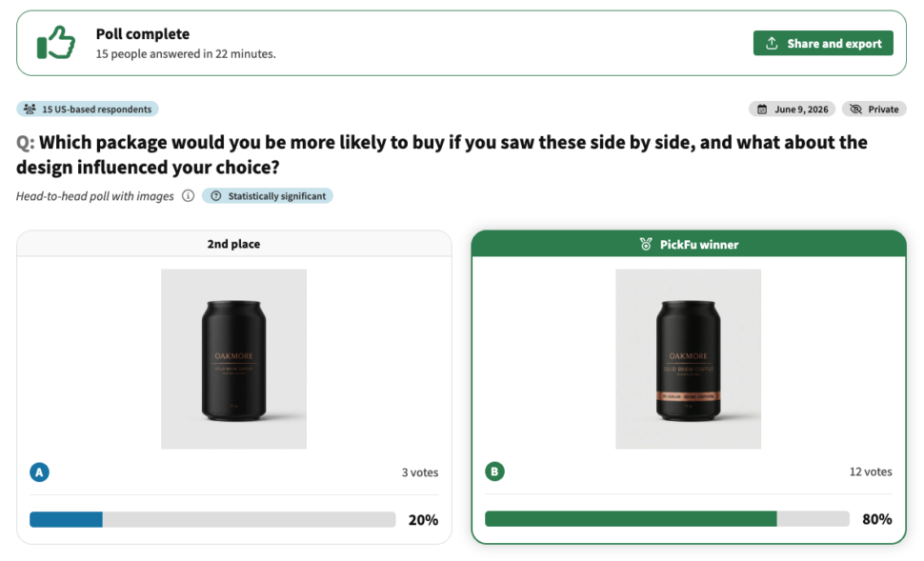This screenshot has height=561, width=924.
Task: Open option A can image
Action: [x=234, y=359]
